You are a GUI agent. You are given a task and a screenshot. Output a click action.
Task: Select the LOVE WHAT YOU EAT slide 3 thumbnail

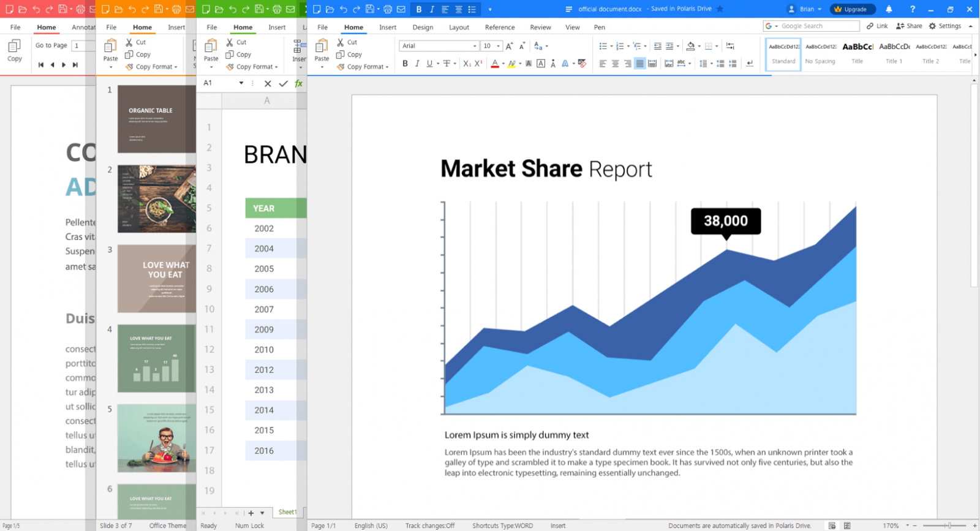[157, 279]
